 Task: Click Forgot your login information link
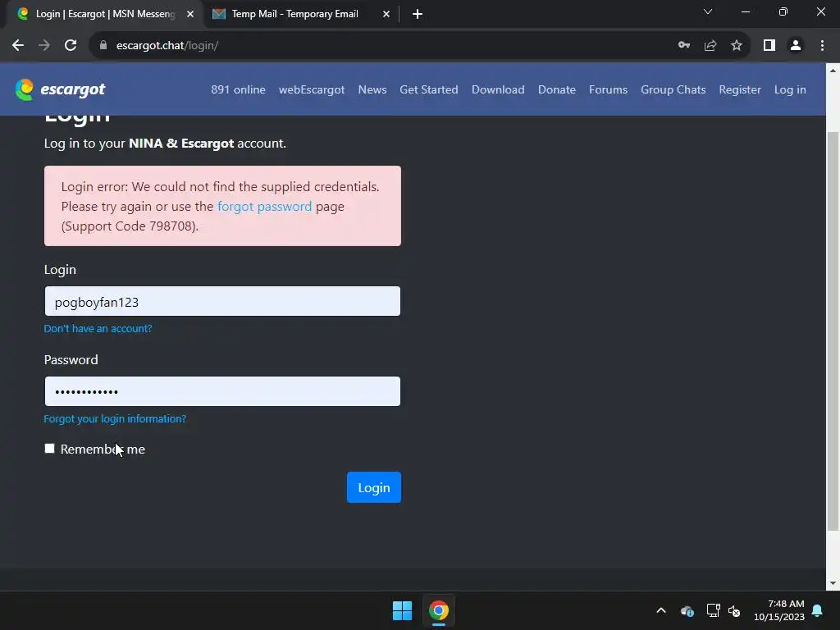point(115,419)
